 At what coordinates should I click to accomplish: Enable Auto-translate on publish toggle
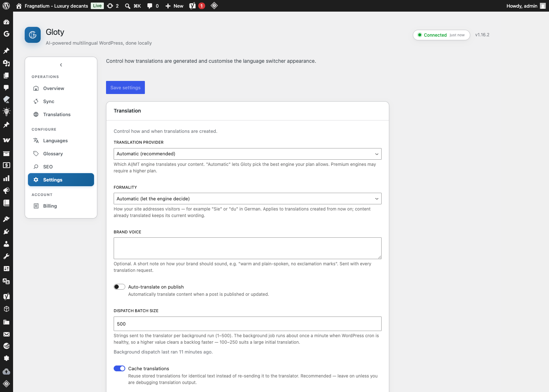tap(119, 287)
